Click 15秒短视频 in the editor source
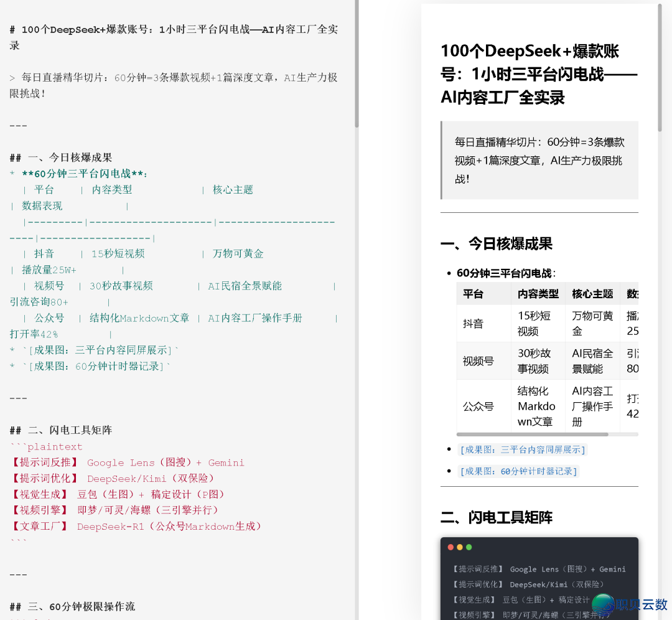 coord(118,254)
